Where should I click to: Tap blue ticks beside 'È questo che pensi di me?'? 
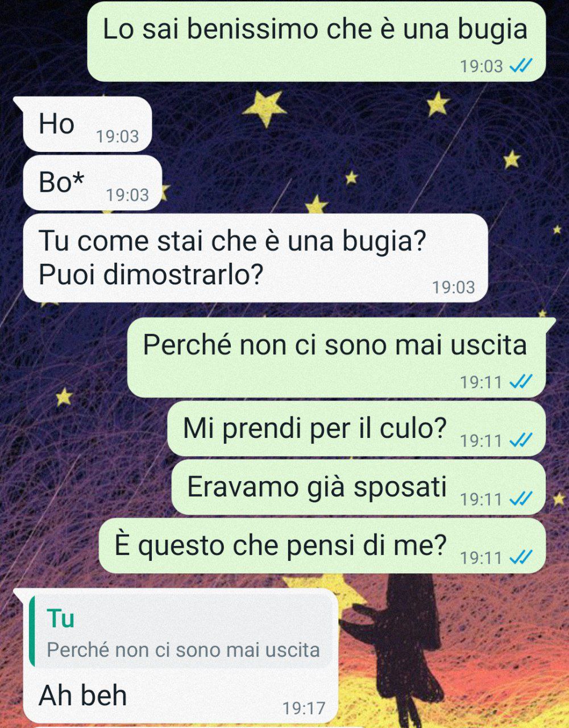(x=520, y=557)
